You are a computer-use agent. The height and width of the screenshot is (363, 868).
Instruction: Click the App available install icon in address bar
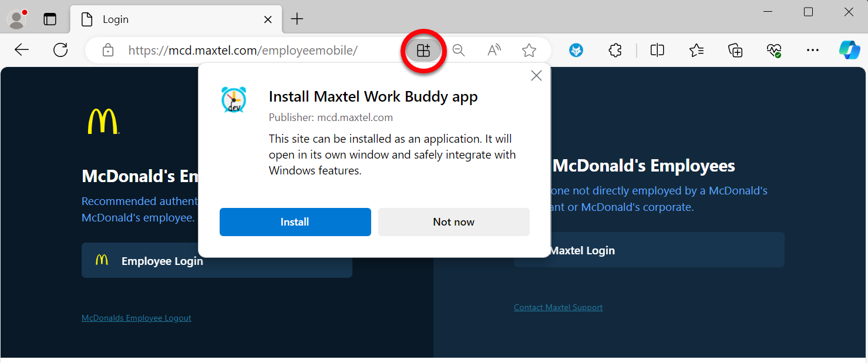click(423, 51)
